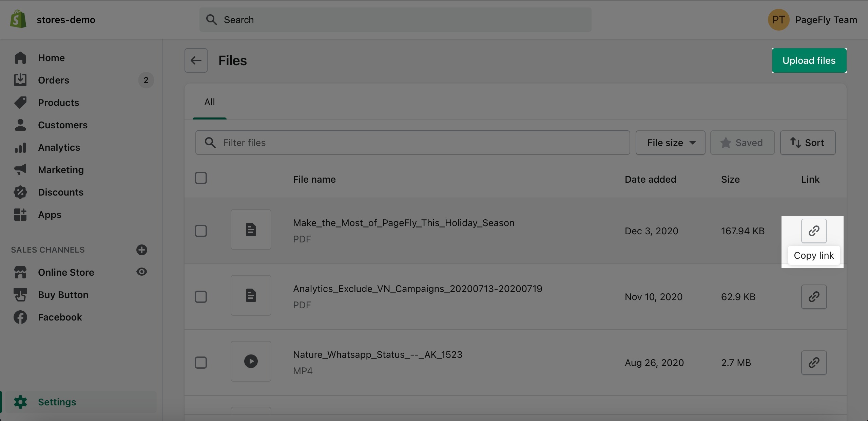This screenshot has height=421, width=868.
Task: Open the Sort options
Action: pos(807,143)
